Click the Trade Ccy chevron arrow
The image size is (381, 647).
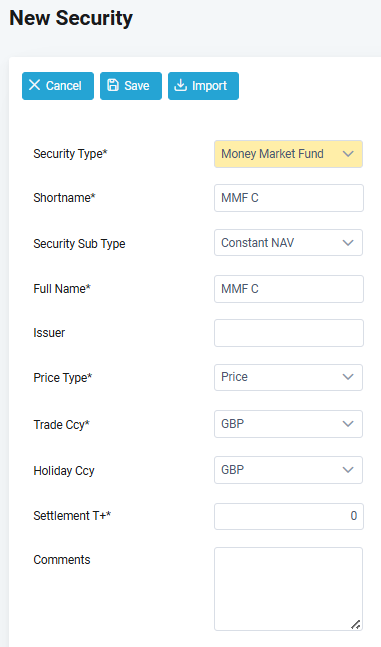(348, 424)
